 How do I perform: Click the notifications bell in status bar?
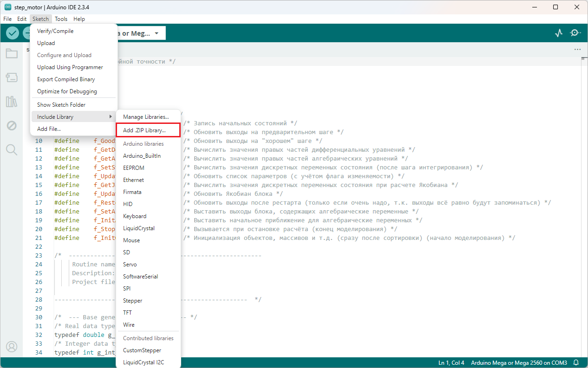point(576,362)
